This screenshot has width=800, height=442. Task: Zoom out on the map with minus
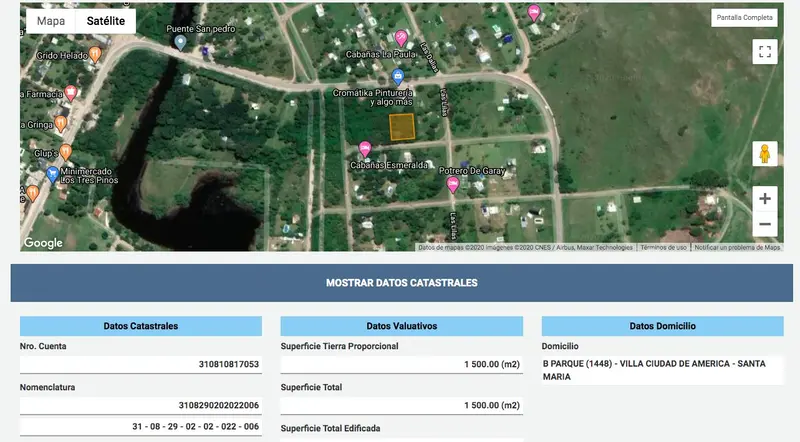[765, 224]
